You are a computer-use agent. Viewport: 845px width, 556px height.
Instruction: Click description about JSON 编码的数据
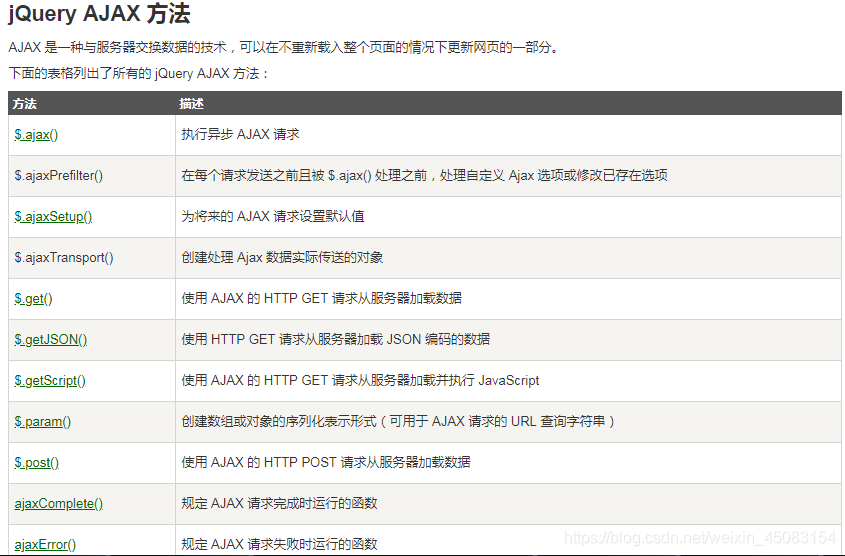336,339
